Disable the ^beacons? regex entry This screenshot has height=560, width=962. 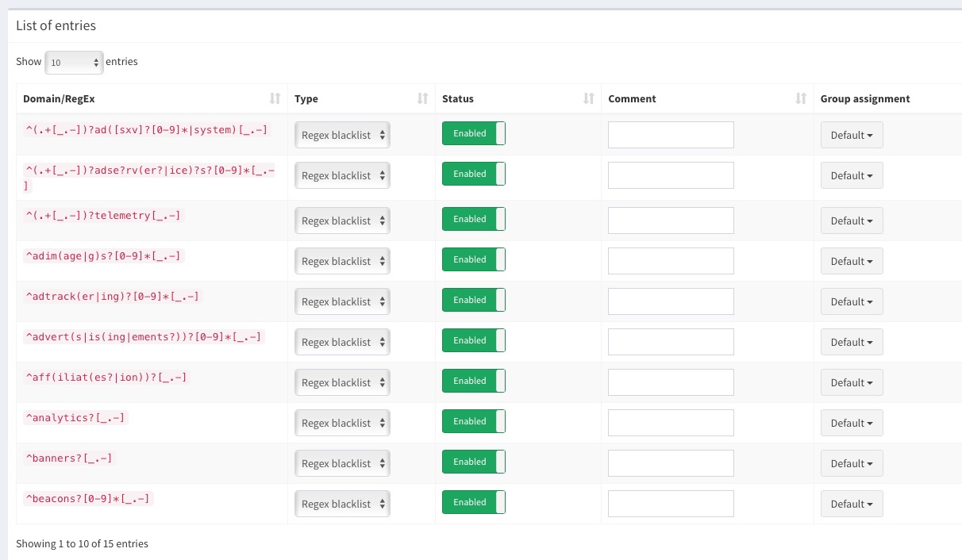point(473,502)
